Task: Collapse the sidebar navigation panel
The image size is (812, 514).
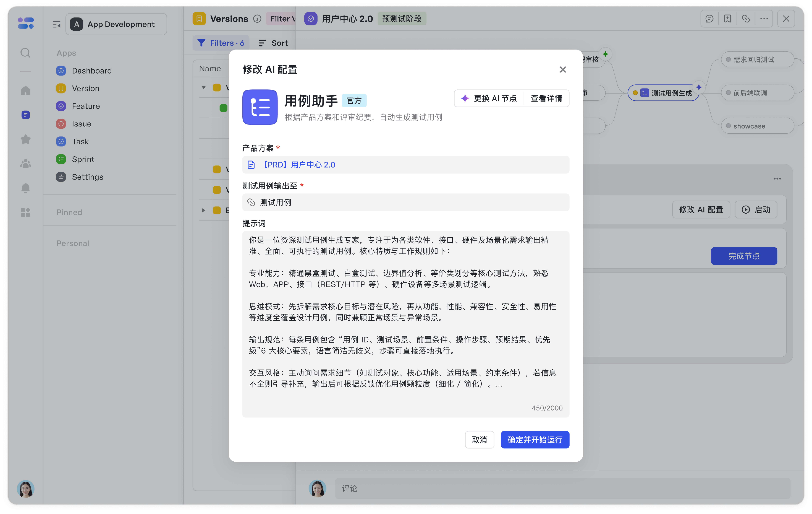Action: pyautogui.click(x=56, y=24)
